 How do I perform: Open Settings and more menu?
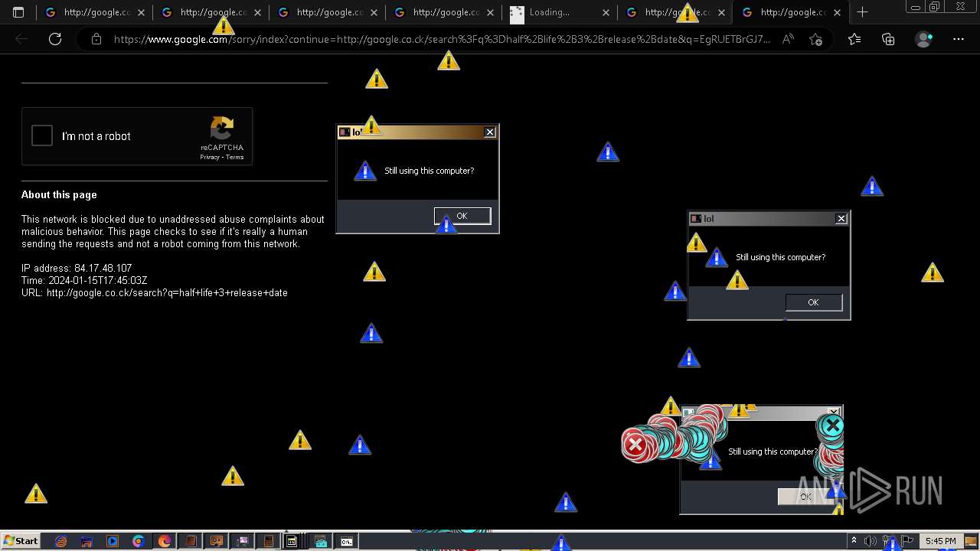coord(959,39)
